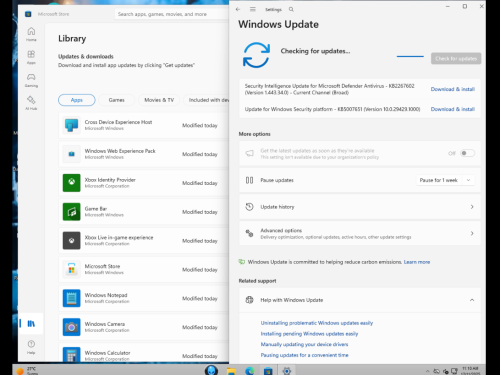Toggle Get the latest updates switch
This screenshot has width=500, height=375.
(467, 153)
